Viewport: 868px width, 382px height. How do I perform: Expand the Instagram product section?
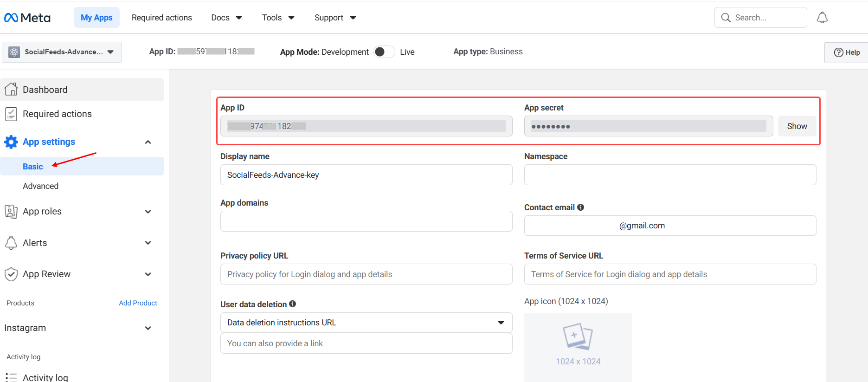[148, 328]
